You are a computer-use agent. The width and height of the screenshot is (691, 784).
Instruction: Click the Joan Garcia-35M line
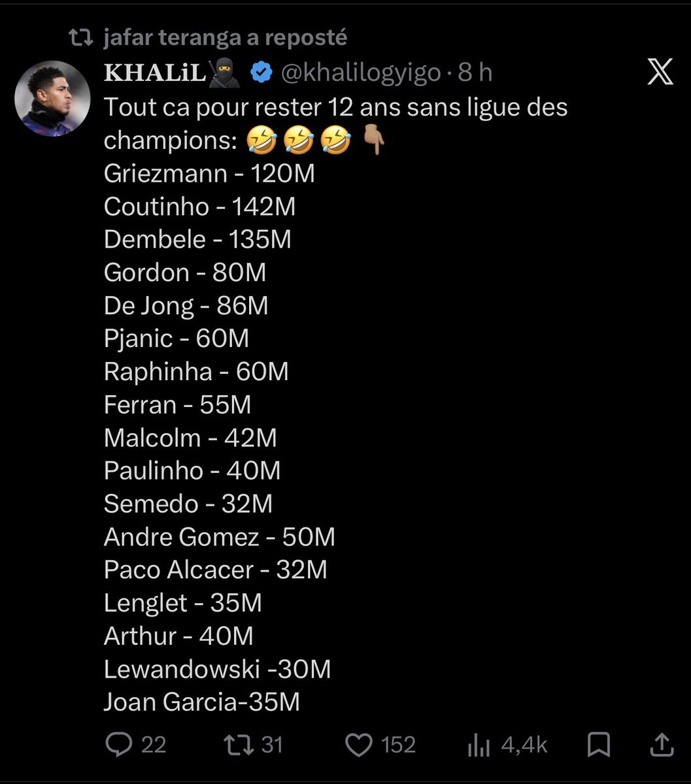202,702
